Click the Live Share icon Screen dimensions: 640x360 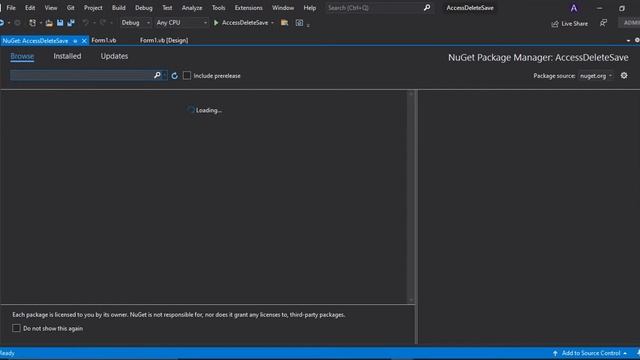pos(555,24)
